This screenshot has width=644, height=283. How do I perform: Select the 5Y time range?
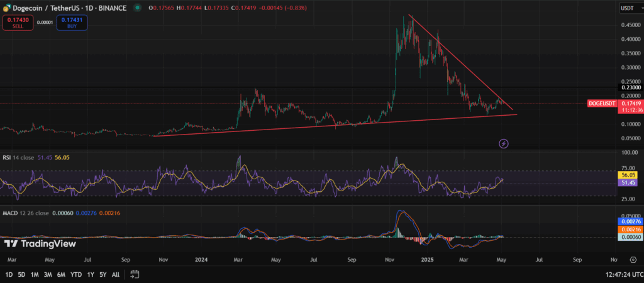pos(104,274)
